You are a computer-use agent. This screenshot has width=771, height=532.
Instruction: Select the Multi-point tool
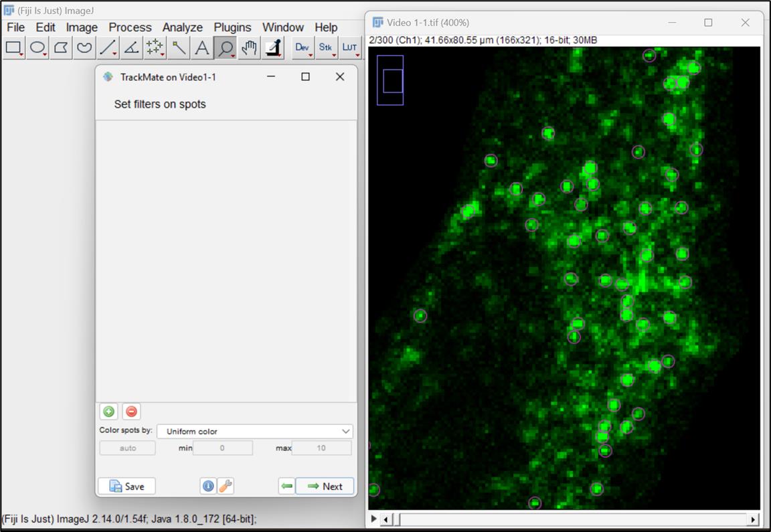[155, 48]
